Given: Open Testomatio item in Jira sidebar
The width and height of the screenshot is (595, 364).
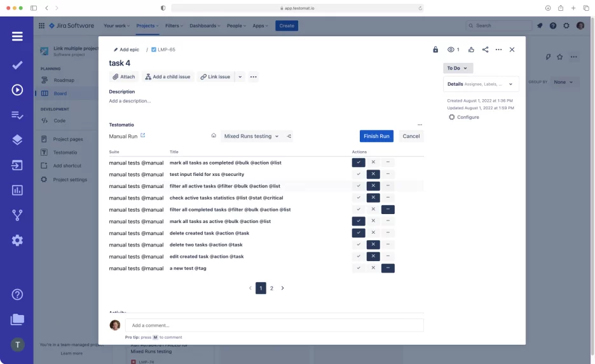Looking at the screenshot, I should pyautogui.click(x=65, y=152).
